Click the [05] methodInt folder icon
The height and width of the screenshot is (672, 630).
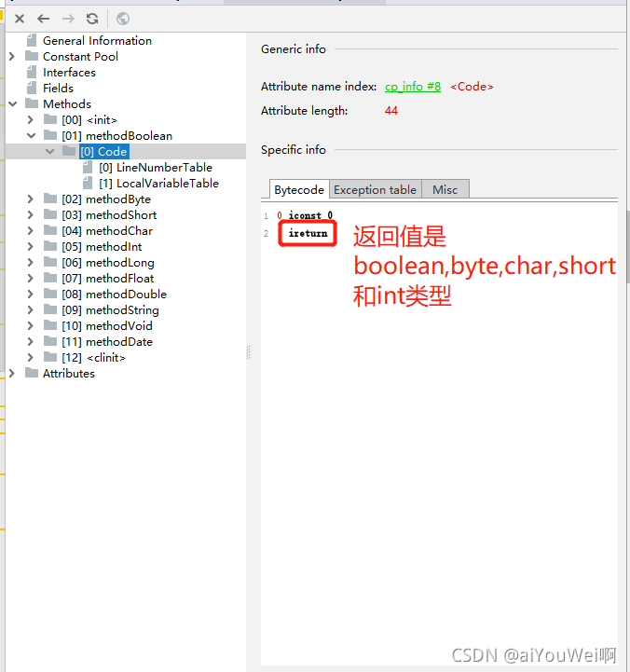50,246
